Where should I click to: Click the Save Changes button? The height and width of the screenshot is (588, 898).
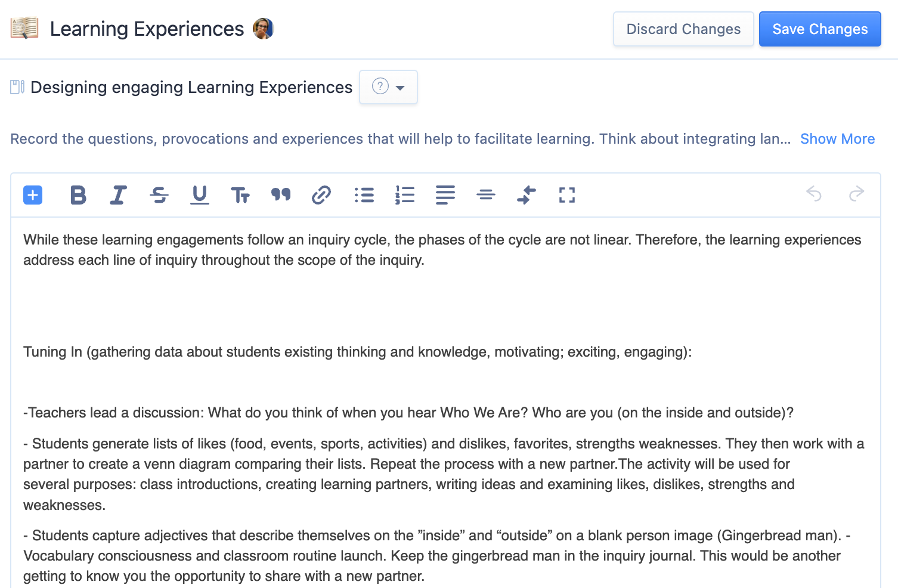click(x=820, y=29)
